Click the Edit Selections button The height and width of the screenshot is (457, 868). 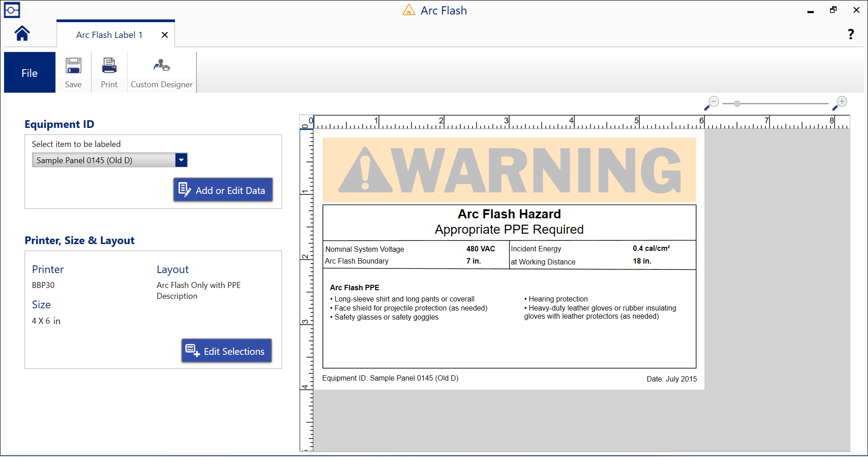[x=226, y=351]
